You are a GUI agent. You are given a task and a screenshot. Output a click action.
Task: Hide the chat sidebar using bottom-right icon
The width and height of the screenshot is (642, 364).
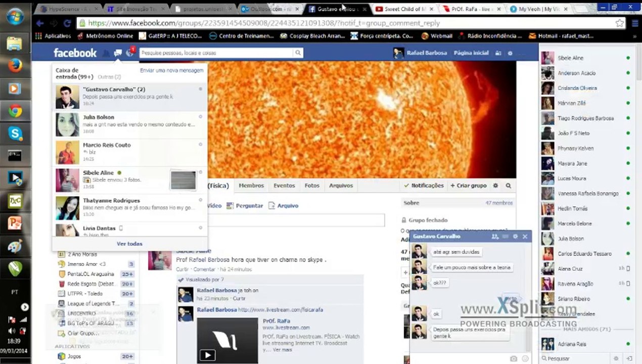tap(629, 358)
